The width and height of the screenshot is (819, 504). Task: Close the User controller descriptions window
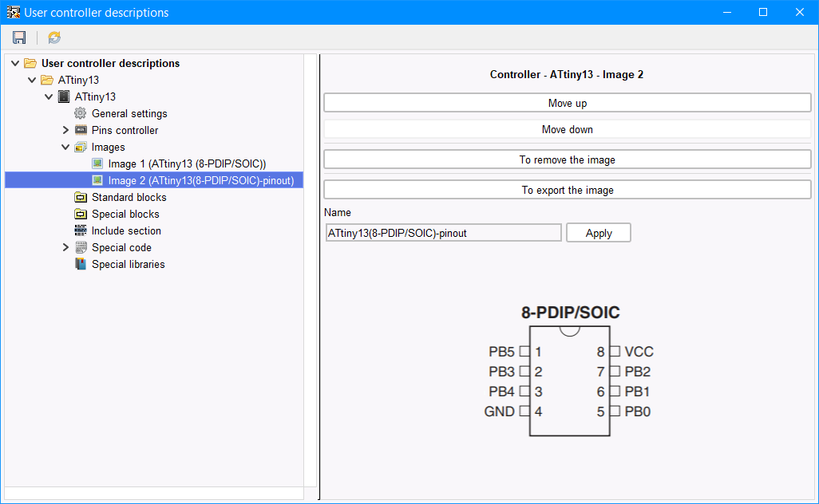point(800,12)
